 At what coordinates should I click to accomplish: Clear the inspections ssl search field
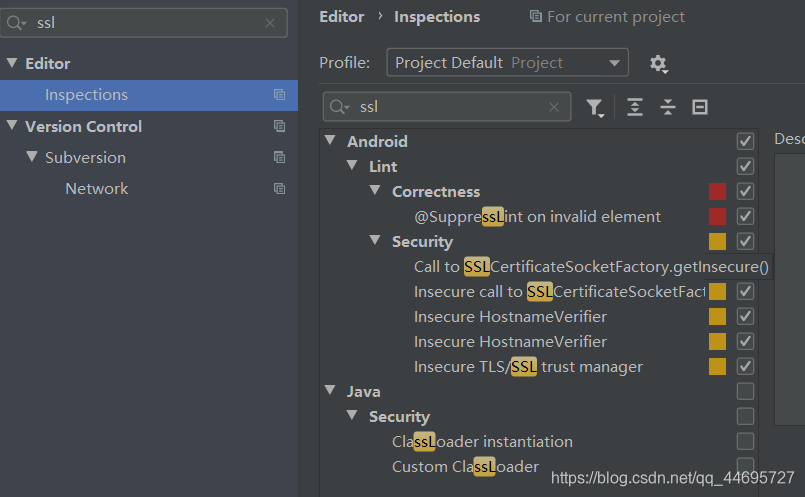[x=553, y=107]
